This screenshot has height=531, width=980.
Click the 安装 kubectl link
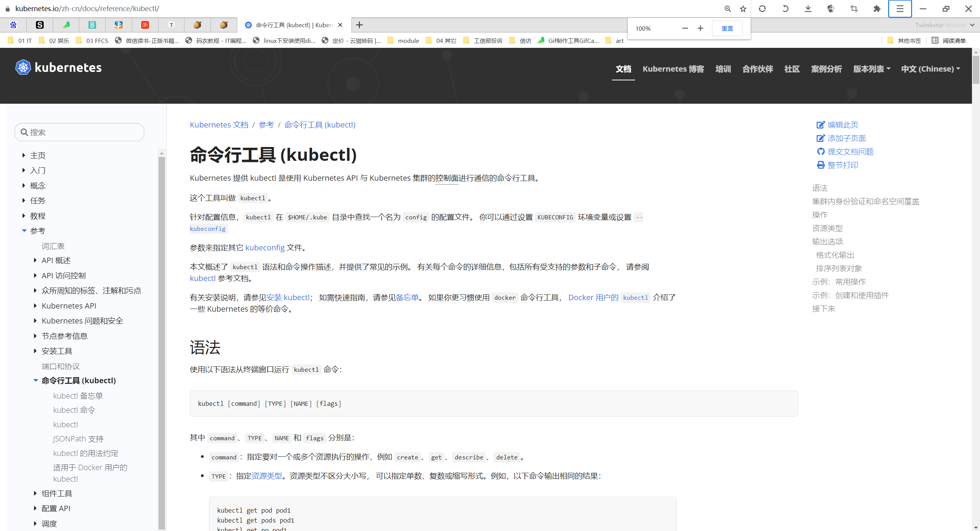tap(288, 297)
